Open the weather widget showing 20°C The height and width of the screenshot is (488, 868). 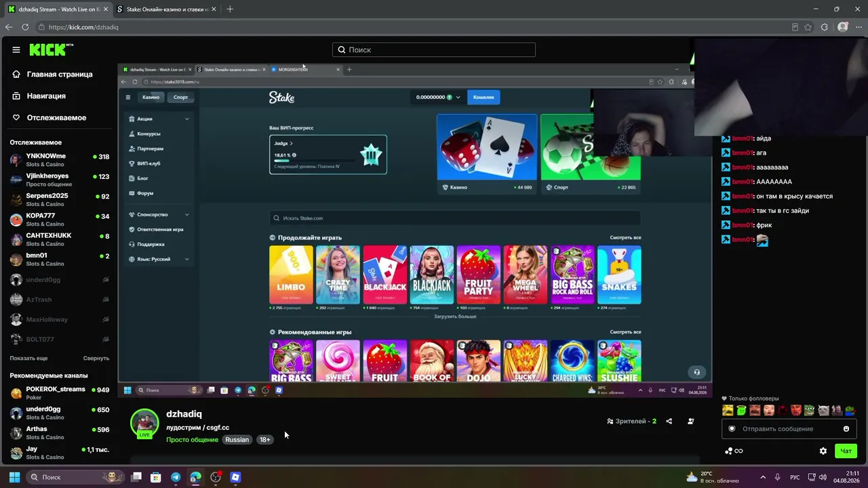click(712, 477)
